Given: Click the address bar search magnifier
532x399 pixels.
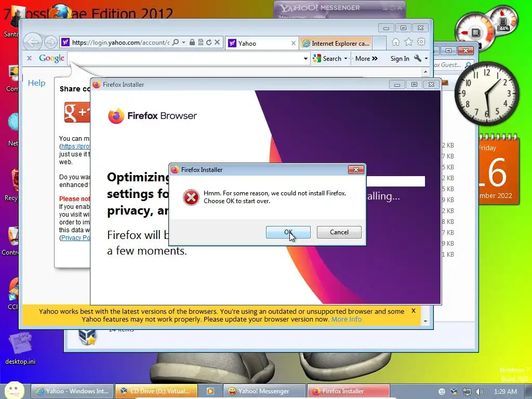Looking at the screenshot, I should tap(176, 42).
